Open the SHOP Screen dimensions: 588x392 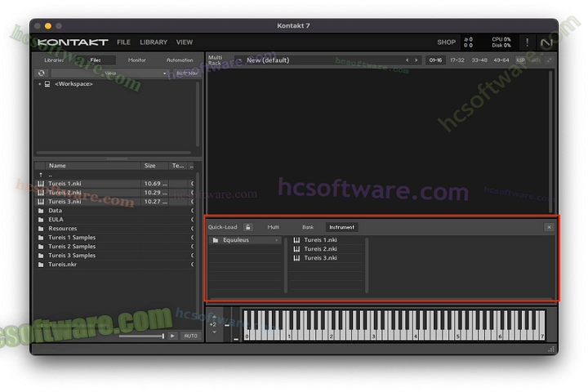point(446,42)
